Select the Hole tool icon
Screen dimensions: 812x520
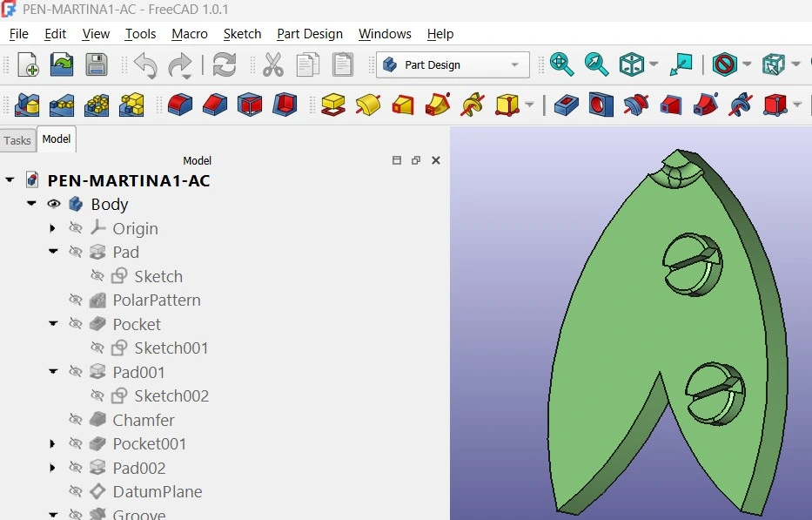click(x=600, y=105)
